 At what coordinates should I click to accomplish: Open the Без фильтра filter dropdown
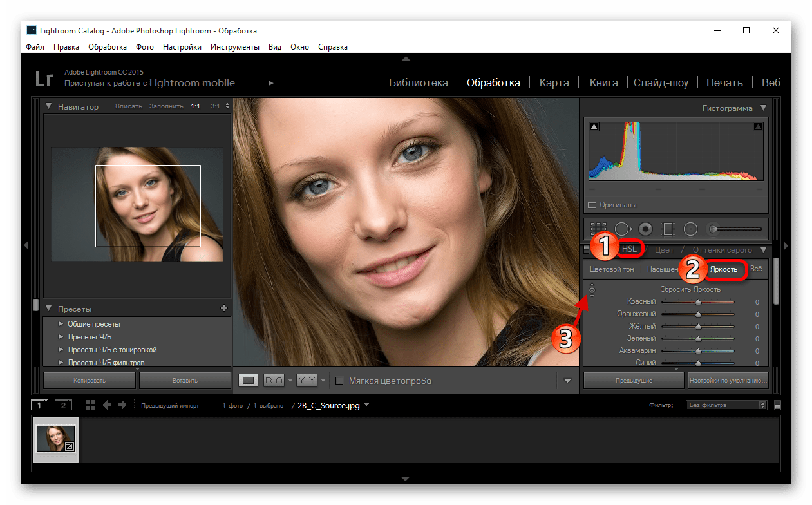(x=727, y=405)
